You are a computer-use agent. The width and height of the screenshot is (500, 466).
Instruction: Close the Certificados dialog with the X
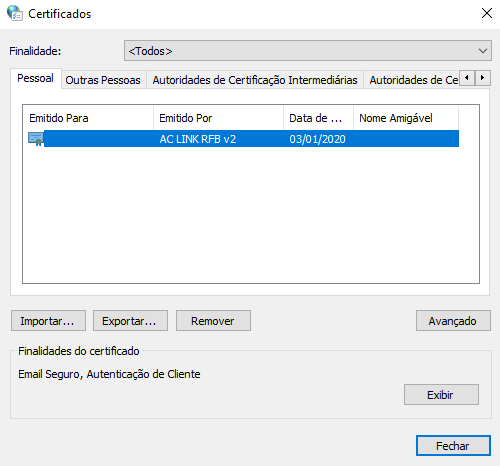(487, 13)
